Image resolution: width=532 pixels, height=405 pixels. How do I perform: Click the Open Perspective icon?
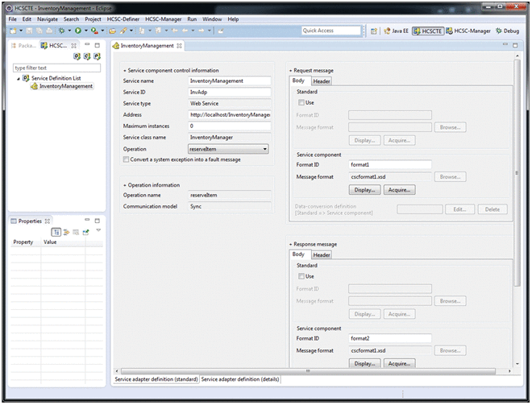tap(375, 31)
